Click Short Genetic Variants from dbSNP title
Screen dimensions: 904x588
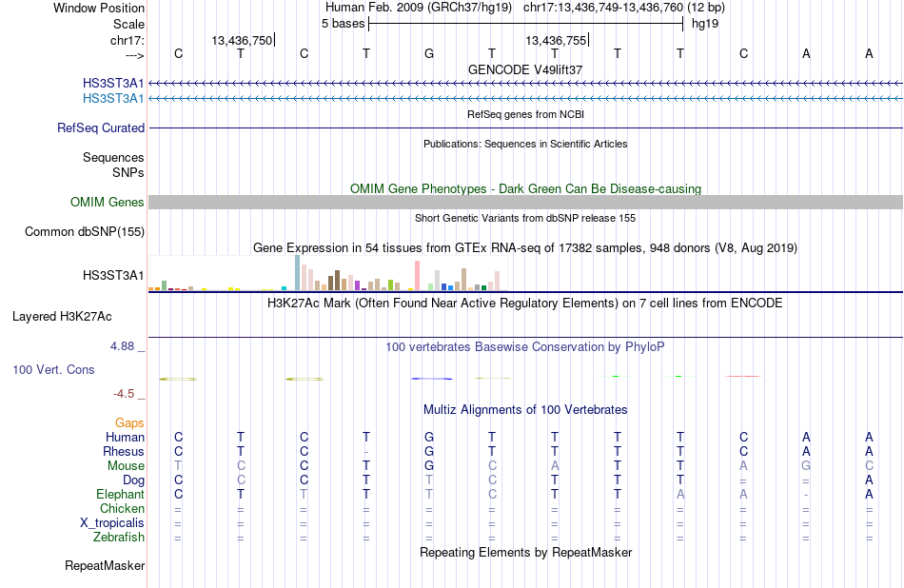click(x=525, y=218)
